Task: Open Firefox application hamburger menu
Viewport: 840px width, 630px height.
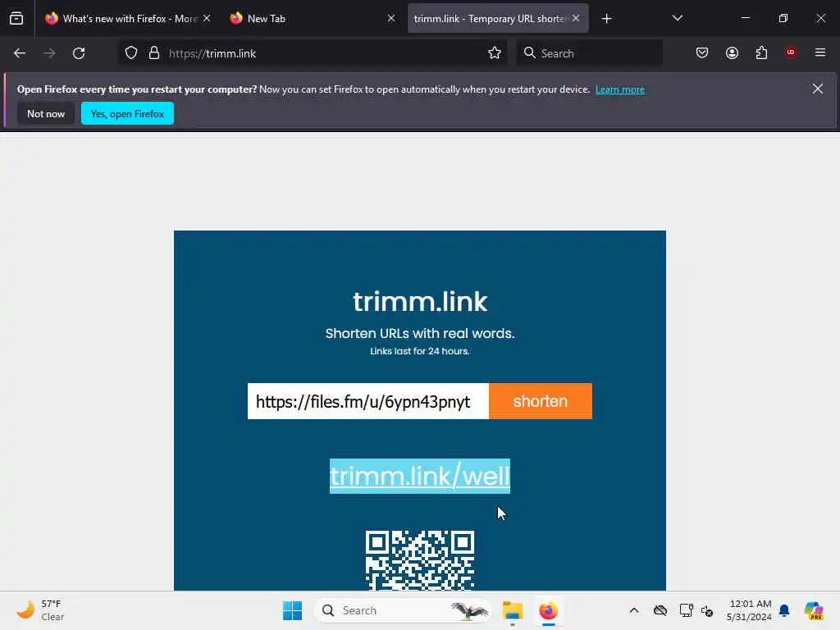Action: click(820, 52)
